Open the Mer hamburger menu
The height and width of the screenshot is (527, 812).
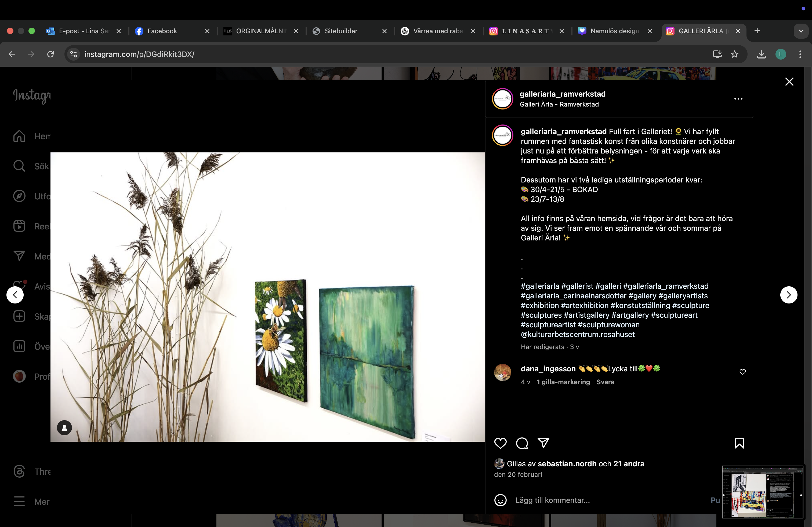(19, 502)
